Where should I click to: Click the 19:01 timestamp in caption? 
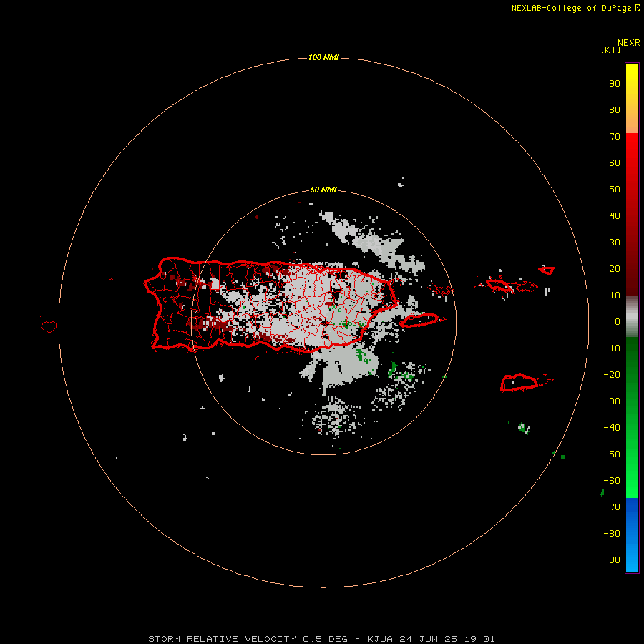pyautogui.click(x=479, y=639)
